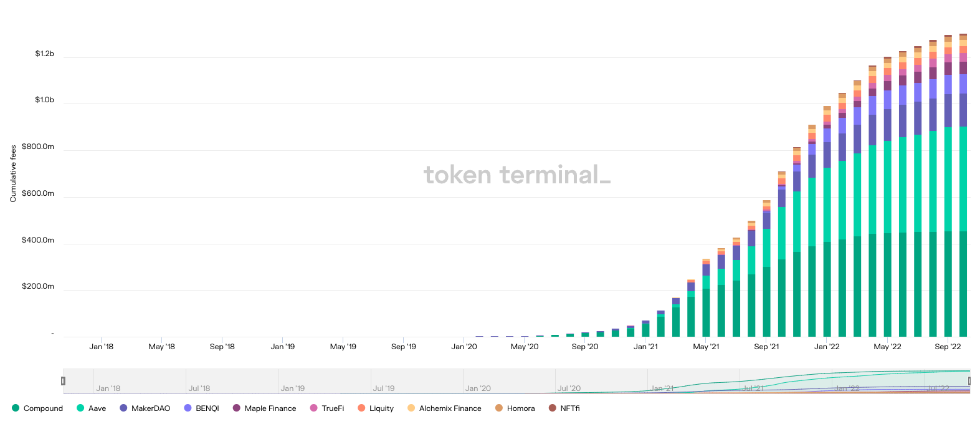This screenshot has width=980, height=429.
Task: Click the left range navigator handle
Action: pos(63,381)
